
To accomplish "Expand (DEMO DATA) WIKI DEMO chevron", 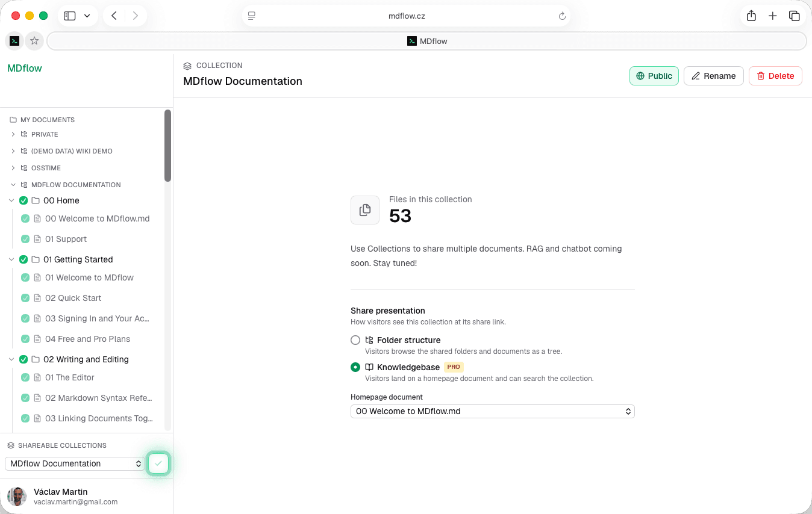I will click(x=13, y=151).
